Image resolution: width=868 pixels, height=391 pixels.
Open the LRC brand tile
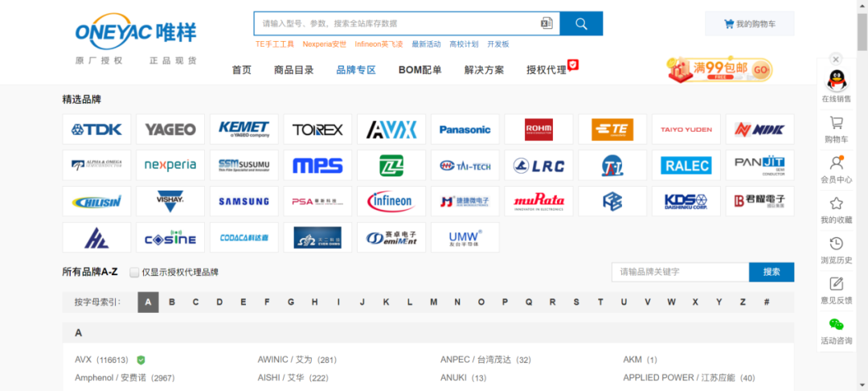(x=538, y=165)
